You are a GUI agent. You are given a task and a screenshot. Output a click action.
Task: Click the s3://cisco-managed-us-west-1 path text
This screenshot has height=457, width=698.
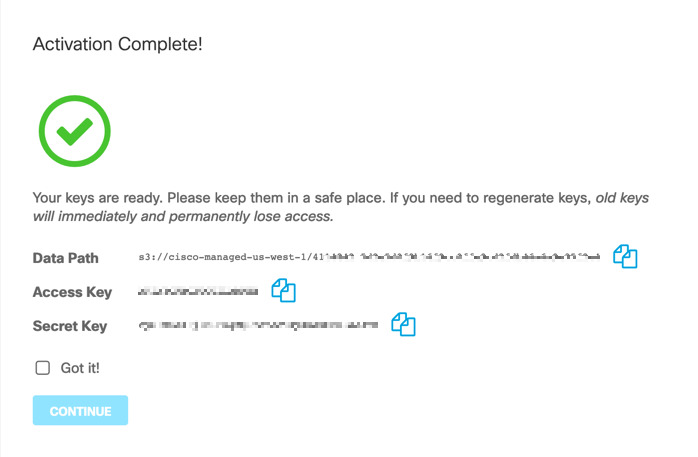tap(229, 257)
